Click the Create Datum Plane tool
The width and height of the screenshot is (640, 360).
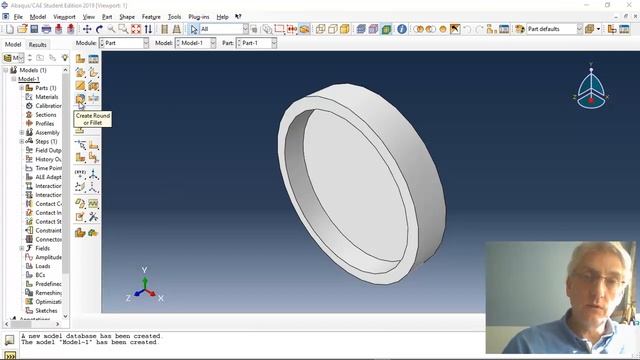80,187
